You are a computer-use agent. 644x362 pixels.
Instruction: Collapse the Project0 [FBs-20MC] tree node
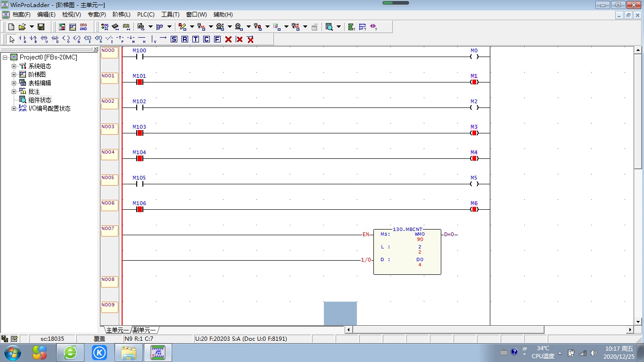click(x=5, y=58)
